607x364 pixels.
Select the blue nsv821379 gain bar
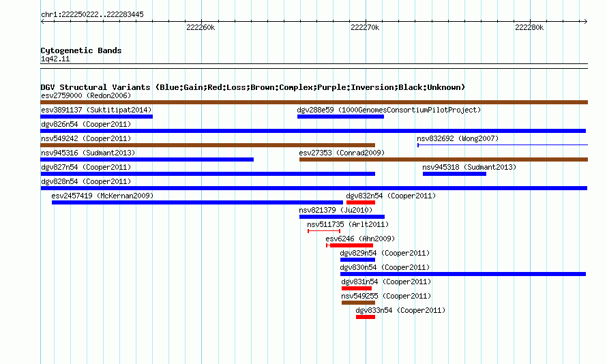[342, 217]
